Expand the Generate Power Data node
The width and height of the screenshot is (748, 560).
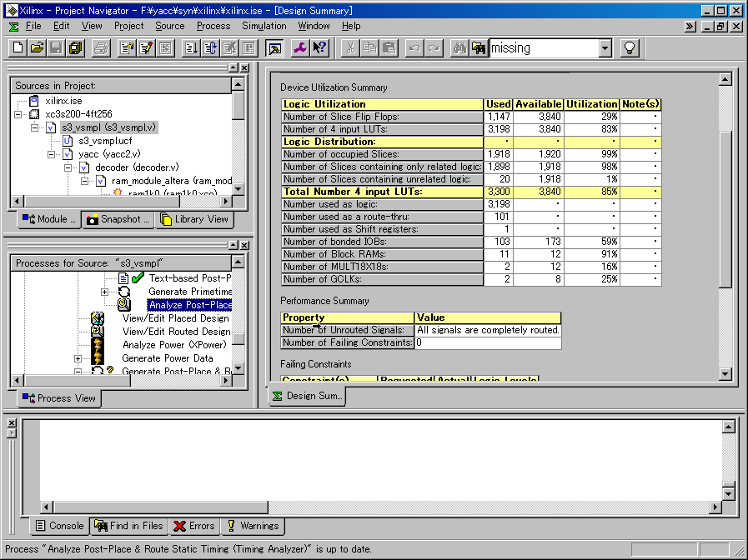[78, 358]
